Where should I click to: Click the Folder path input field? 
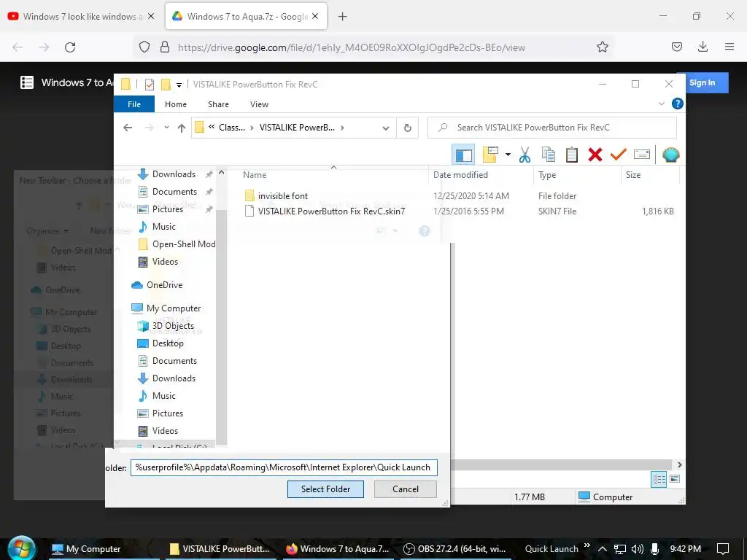pyautogui.click(x=284, y=467)
